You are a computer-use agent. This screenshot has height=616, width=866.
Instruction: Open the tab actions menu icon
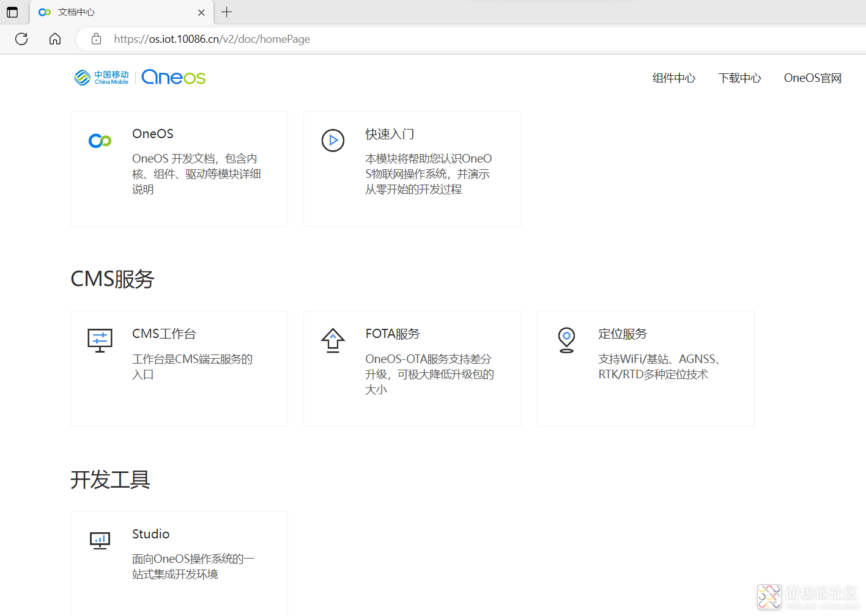12,12
